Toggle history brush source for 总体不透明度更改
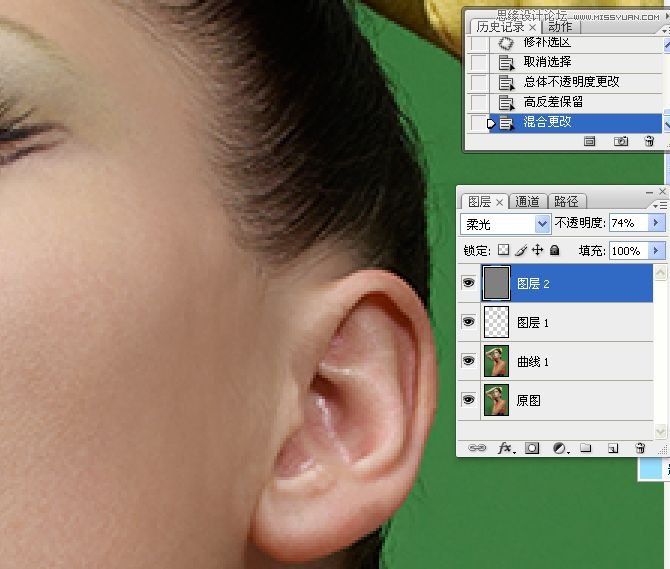This screenshot has width=670, height=569. pos(479,82)
